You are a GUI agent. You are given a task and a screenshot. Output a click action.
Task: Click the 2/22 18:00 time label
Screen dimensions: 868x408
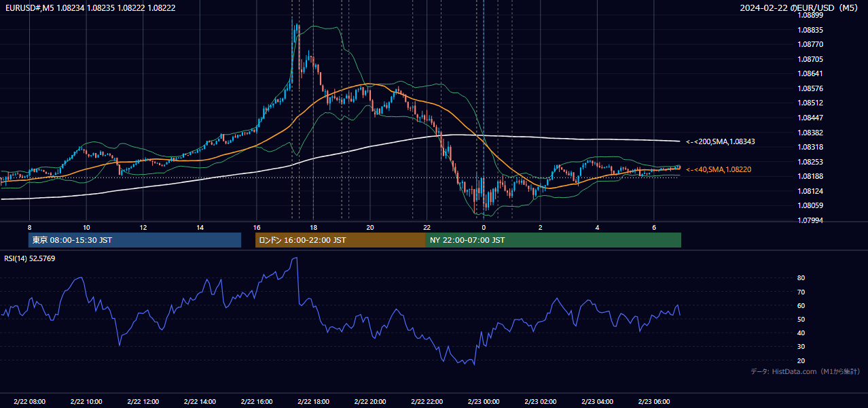[313, 401]
